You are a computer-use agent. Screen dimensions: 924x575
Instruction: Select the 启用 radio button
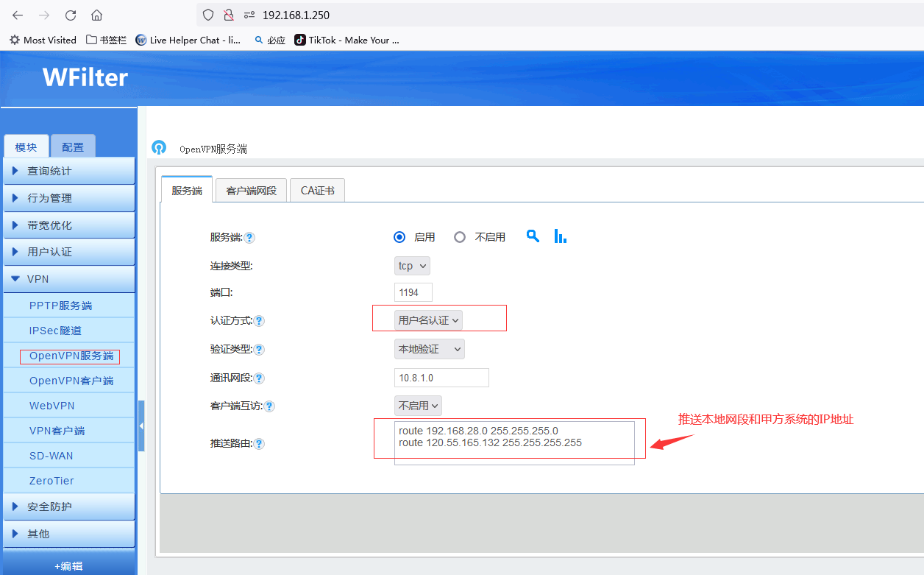tap(399, 237)
